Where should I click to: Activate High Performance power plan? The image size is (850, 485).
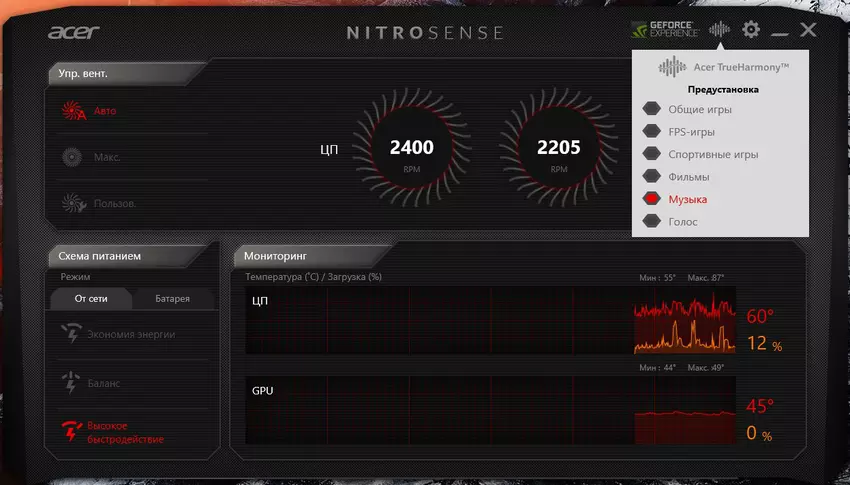pyautogui.click(x=71, y=432)
